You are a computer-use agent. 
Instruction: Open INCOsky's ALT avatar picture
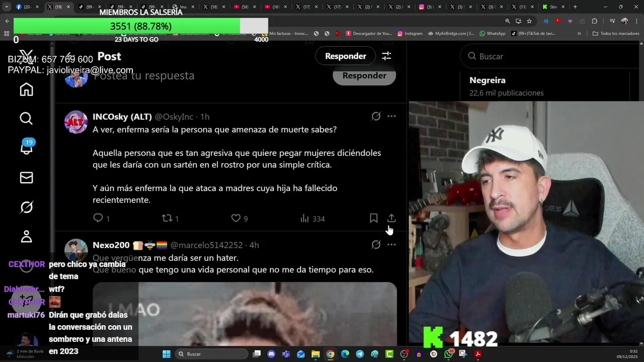click(76, 122)
